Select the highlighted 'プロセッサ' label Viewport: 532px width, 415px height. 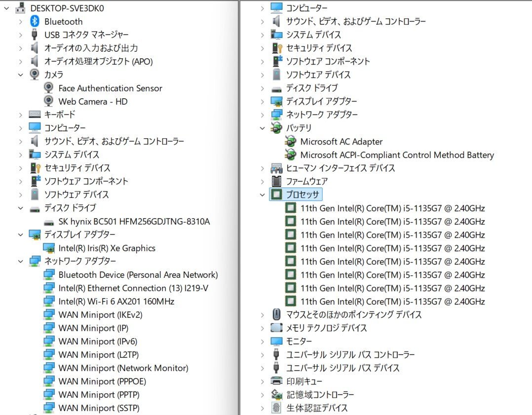coord(303,194)
